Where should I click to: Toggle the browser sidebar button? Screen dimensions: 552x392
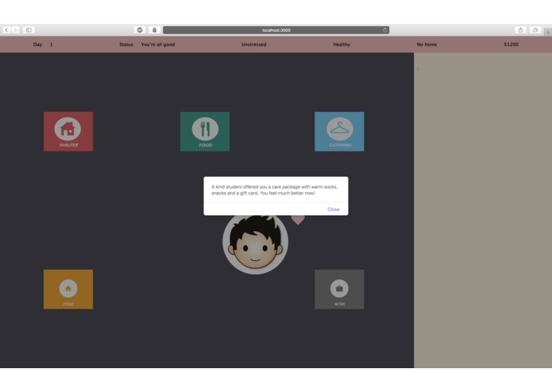(29, 30)
